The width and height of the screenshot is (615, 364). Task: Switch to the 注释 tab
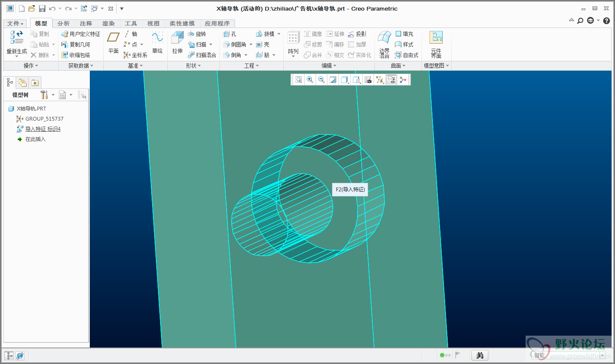tap(86, 24)
